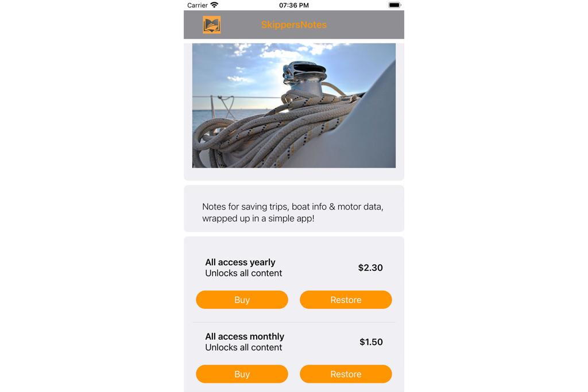The width and height of the screenshot is (588, 392).
Task: Restore the All access monthly purchase
Action: 346,374
